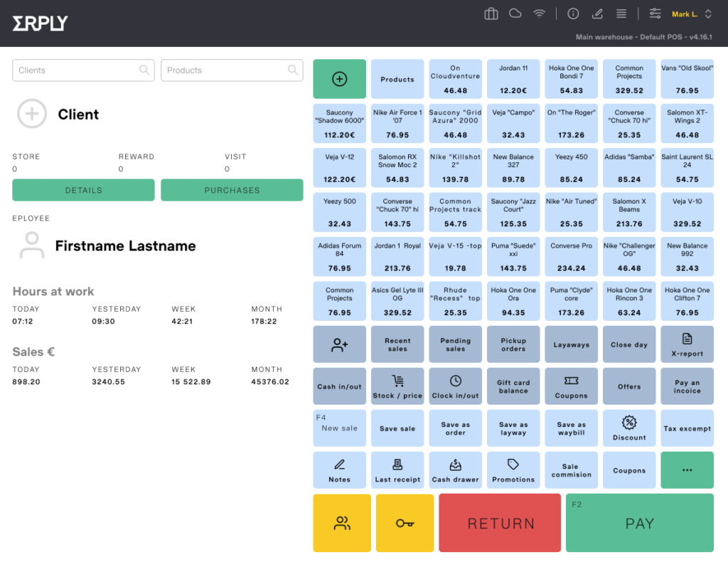
Task: Click the yellow users icon button
Action: coord(342,523)
